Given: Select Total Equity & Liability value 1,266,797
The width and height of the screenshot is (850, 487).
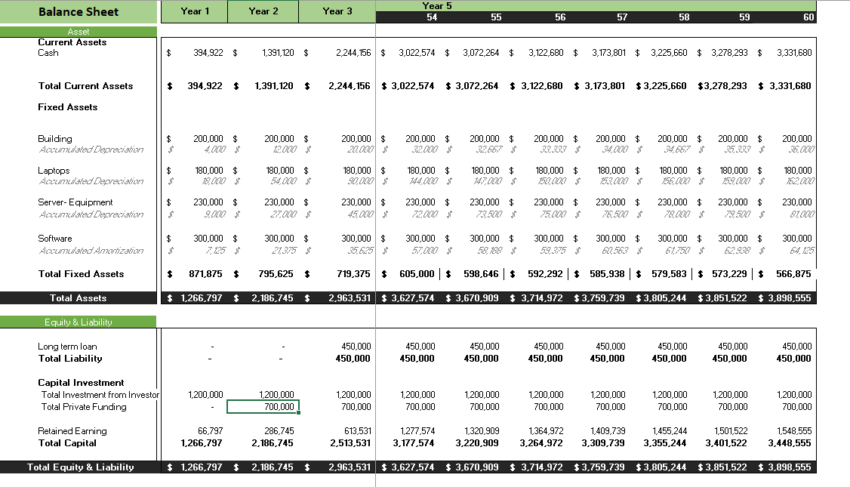Looking at the screenshot, I should click(x=202, y=467).
